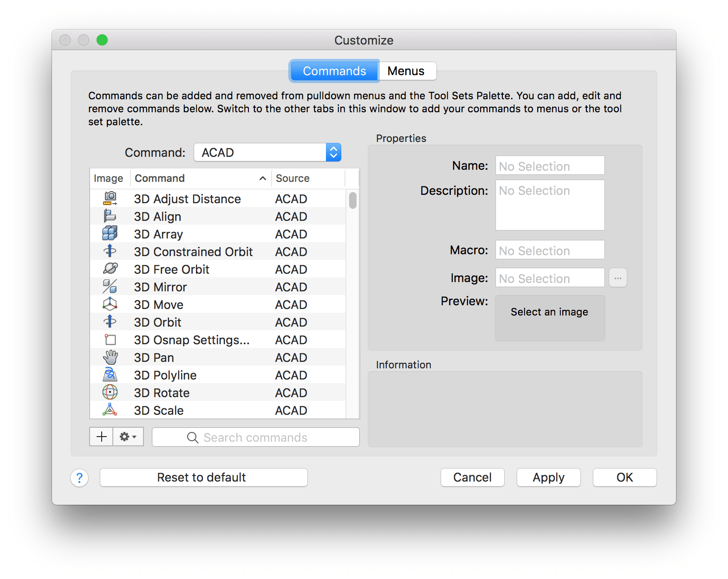Image resolution: width=728 pixels, height=579 pixels.
Task: Click the Image column header
Action: click(x=109, y=179)
